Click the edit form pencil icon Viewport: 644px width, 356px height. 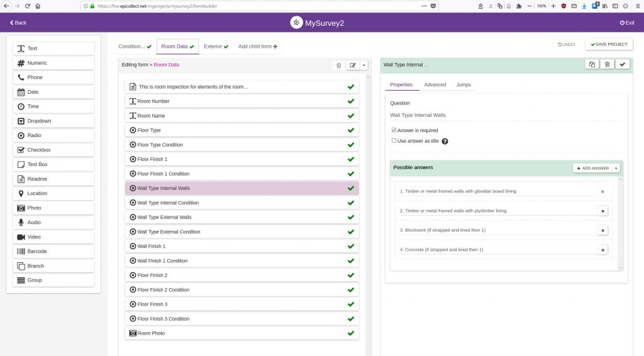tap(353, 65)
